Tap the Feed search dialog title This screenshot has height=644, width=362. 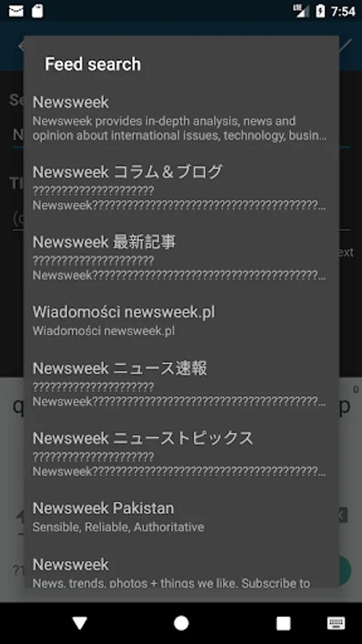tap(93, 64)
